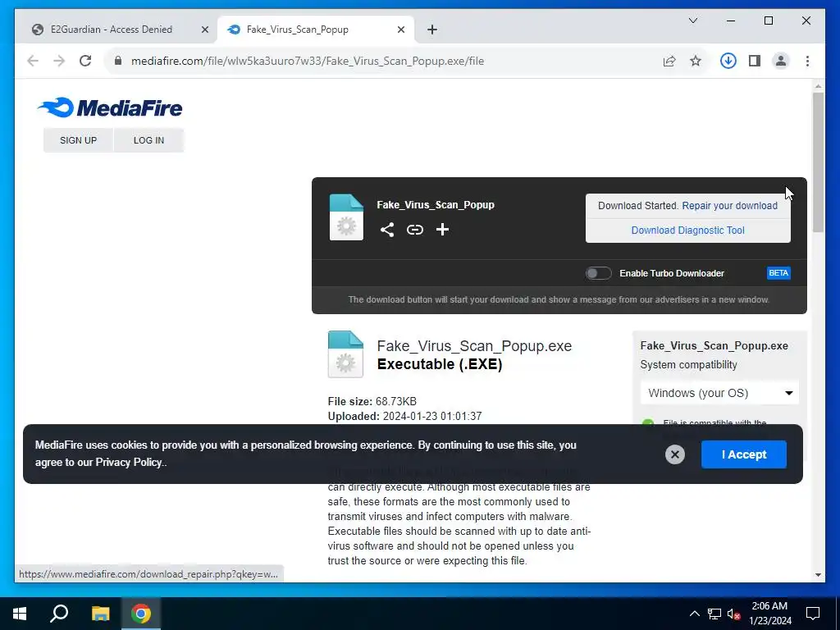Click the file icon in dark download panel
The width and height of the screenshot is (840, 630).
coord(346,217)
